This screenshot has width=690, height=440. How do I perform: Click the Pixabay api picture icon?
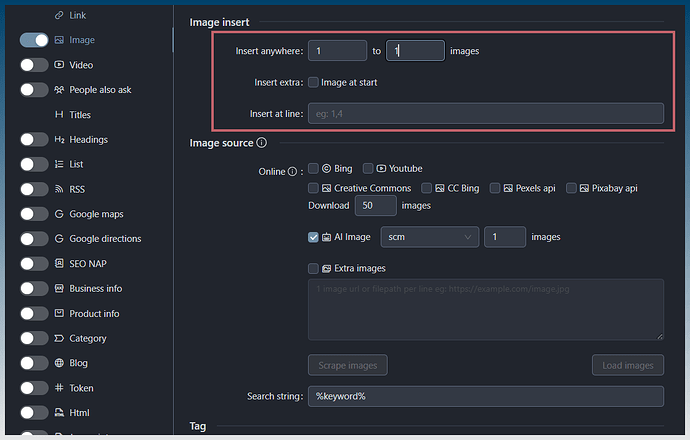coord(584,188)
